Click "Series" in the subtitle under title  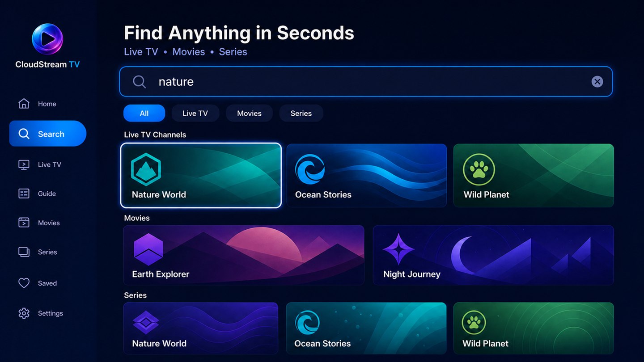[x=233, y=52]
